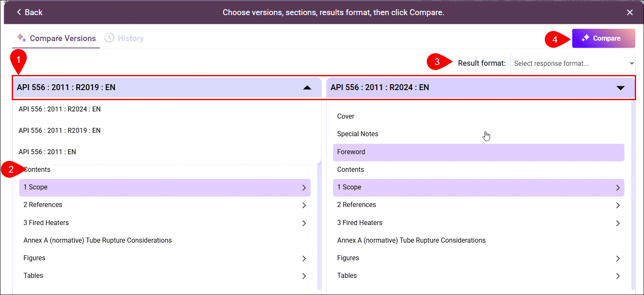The height and width of the screenshot is (295, 644).
Task: Expand right version selector arrow
Action: point(621,88)
